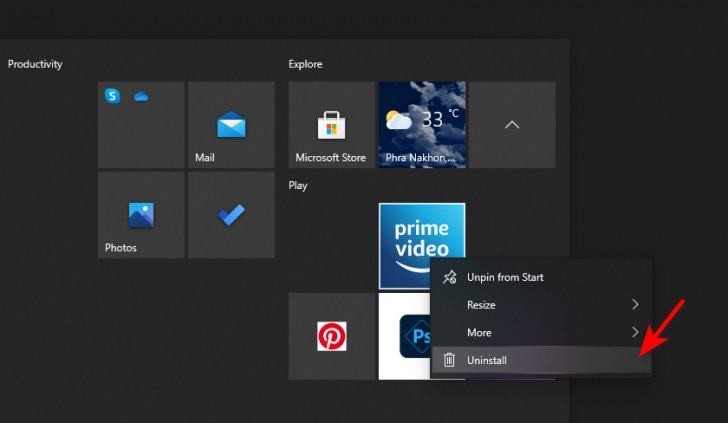The width and height of the screenshot is (728, 423).
Task: Click the Productivity group heading
Action: click(x=35, y=64)
